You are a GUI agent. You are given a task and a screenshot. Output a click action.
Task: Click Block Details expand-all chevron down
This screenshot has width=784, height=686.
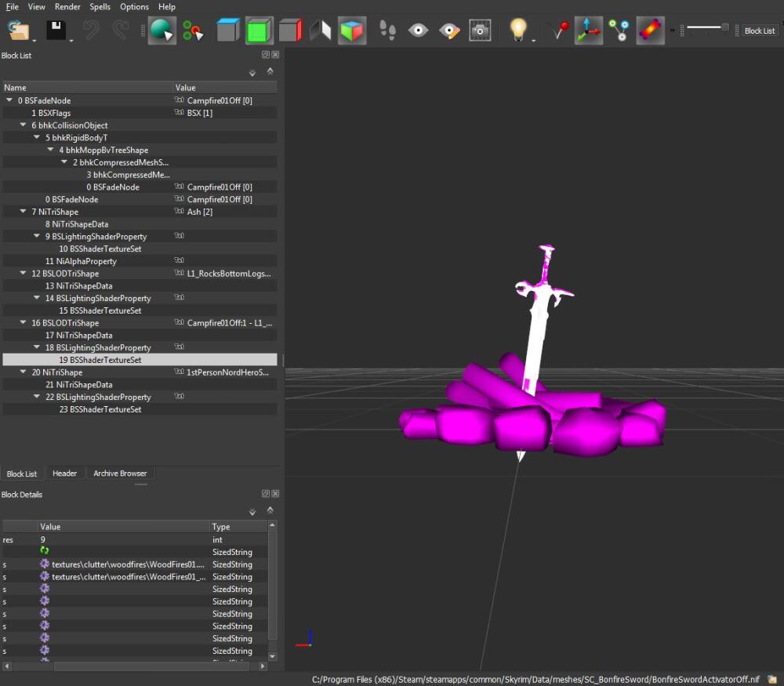(252, 512)
